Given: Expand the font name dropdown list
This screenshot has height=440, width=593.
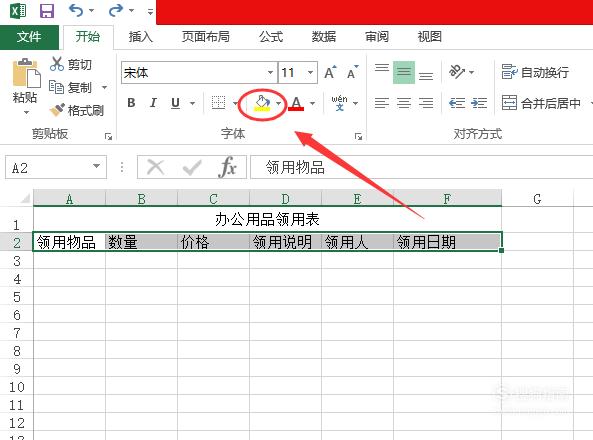Looking at the screenshot, I should (x=271, y=73).
